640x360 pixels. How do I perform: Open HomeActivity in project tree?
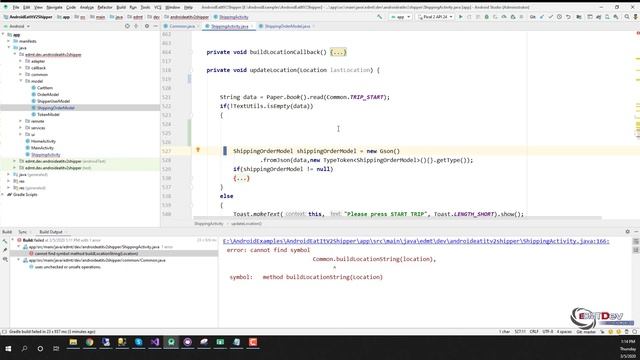(43, 141)
